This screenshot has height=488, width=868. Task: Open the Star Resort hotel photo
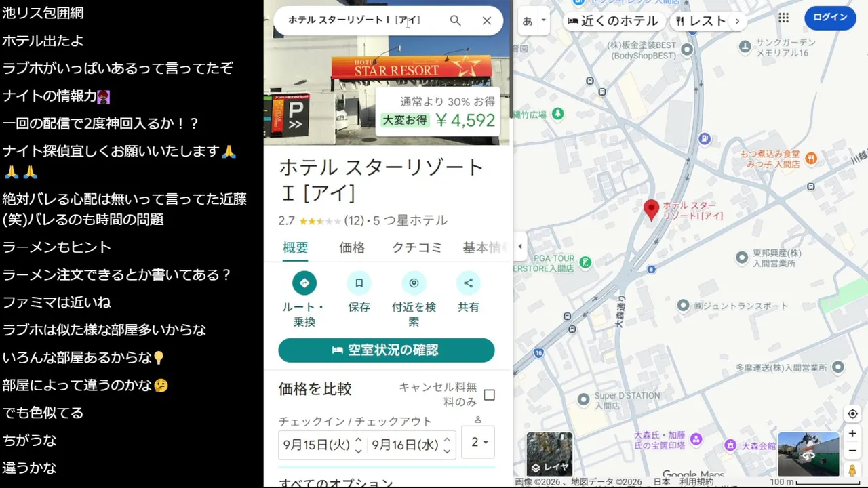click(x=387, y=73)
